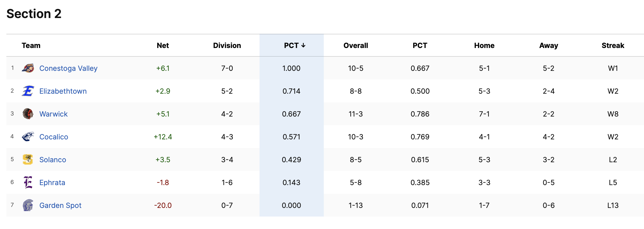Image resolution: width=644 pixels, height=229 pixels.
Task: Open the Conestoga Valley team link
Action: click(x=68, y=68)
